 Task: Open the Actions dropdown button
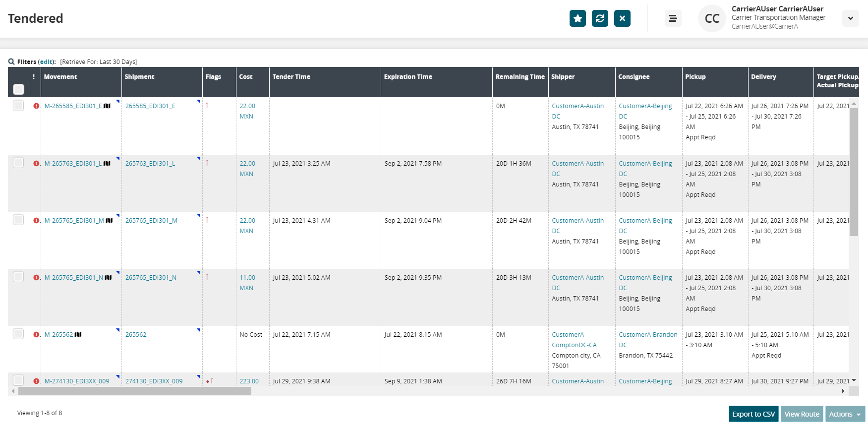pyautogui.click(x=845, y=414)
